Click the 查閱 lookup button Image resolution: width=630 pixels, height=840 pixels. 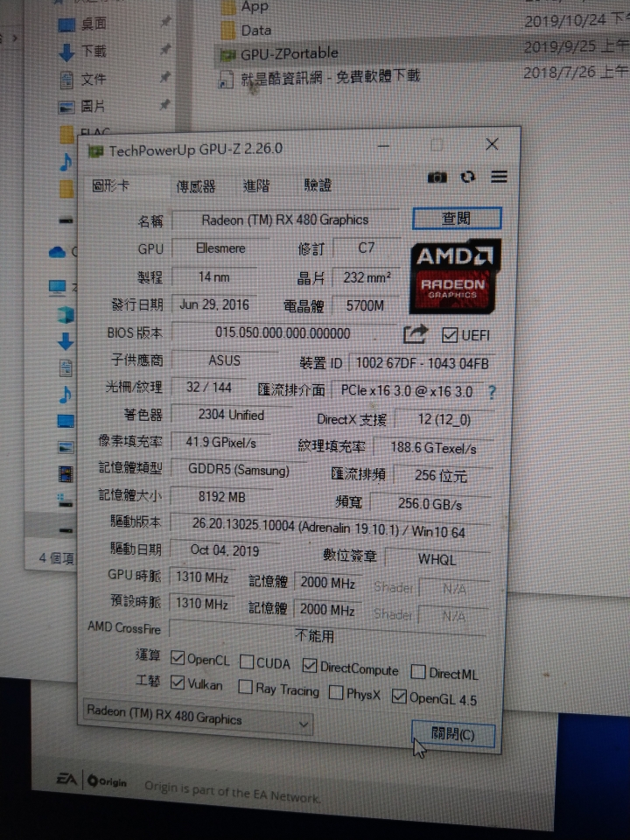(x=457, y=219)
